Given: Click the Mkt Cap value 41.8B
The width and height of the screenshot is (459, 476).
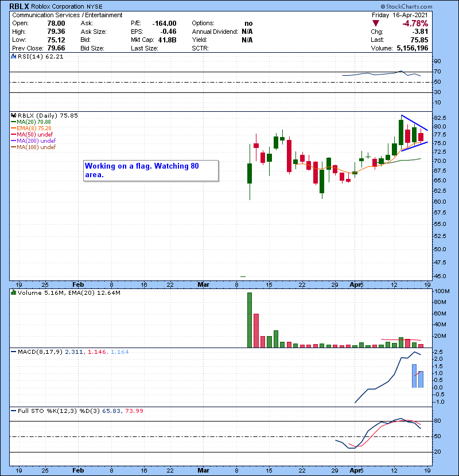Looking at the screenshot, I should [167, 40].
